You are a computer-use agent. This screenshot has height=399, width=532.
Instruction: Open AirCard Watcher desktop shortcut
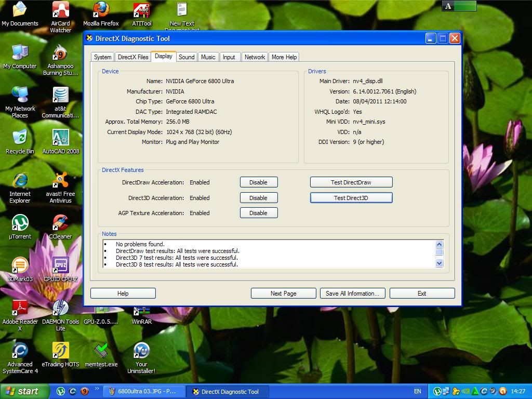click(60, 16)
